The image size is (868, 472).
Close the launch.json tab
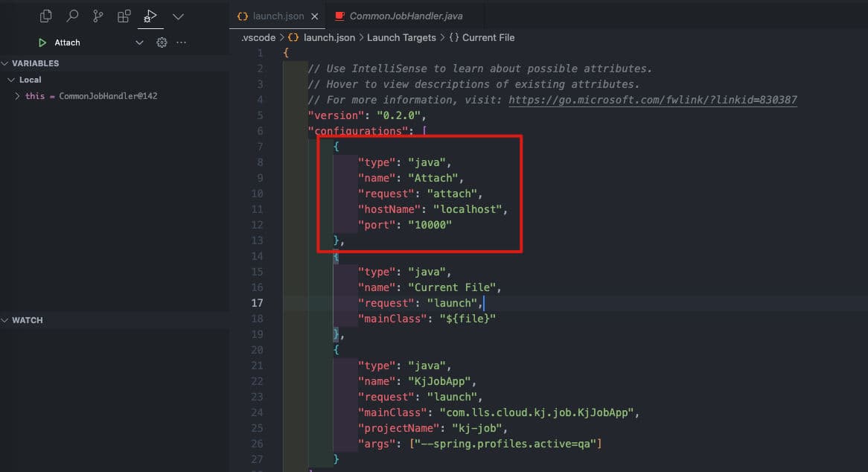pos(315,16)
